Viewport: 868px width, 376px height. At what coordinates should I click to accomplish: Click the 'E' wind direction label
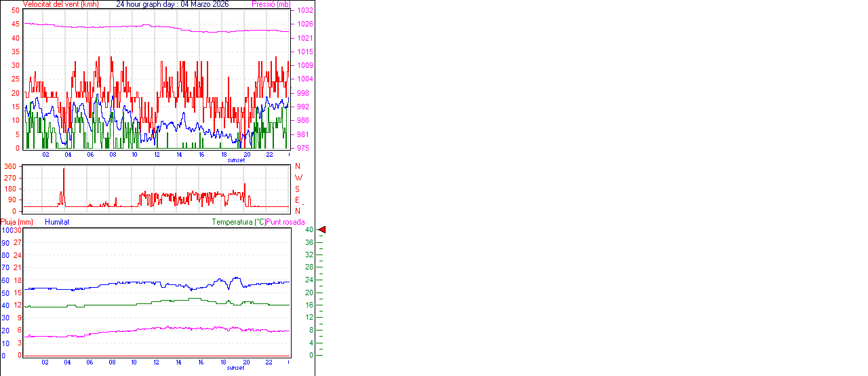tap(297, 200)
